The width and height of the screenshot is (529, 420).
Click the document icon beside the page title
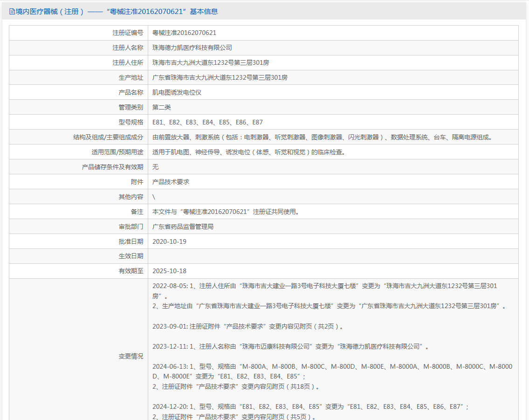(12, 12)
